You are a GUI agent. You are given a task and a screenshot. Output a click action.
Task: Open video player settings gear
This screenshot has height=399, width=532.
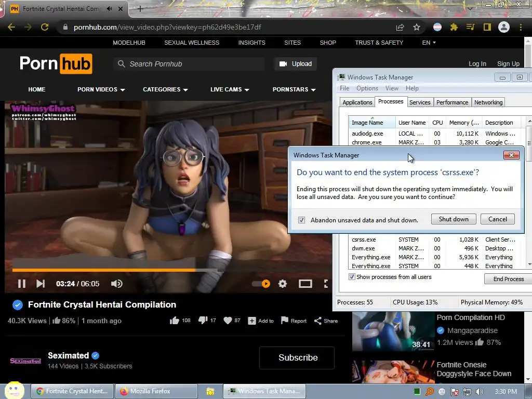tap(283, 284)
